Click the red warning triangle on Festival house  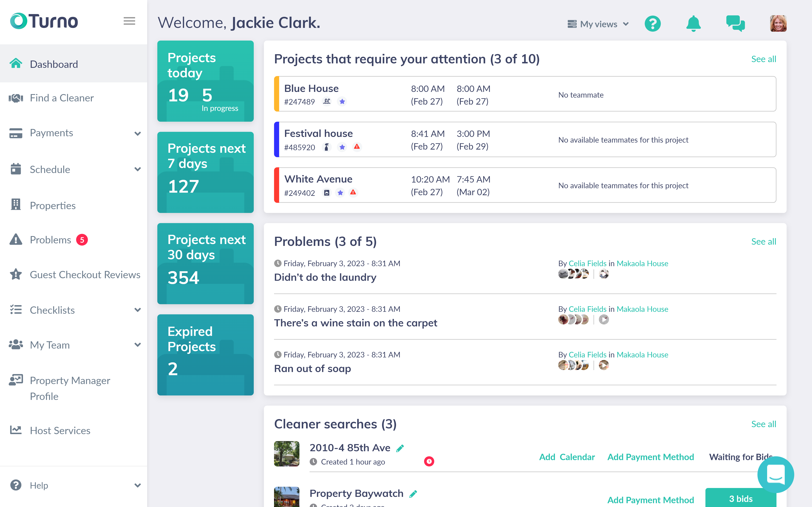pyautogui.click(x=357, y=147)
